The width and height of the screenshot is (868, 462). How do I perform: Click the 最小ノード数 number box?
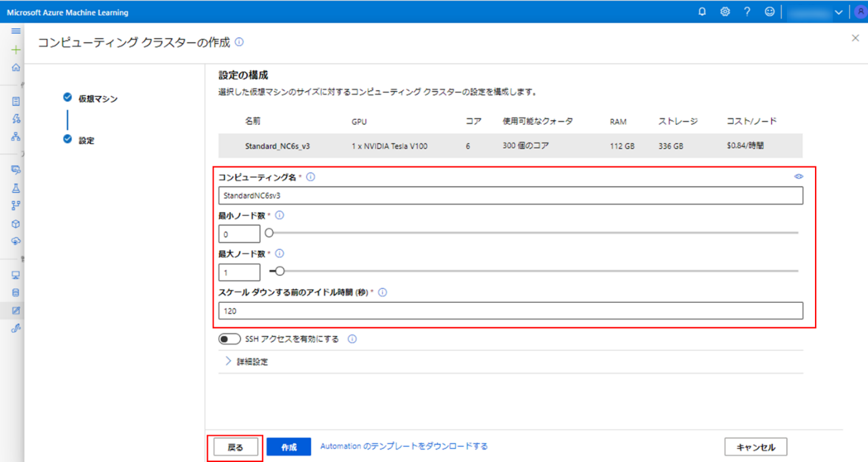coord(240,234)
